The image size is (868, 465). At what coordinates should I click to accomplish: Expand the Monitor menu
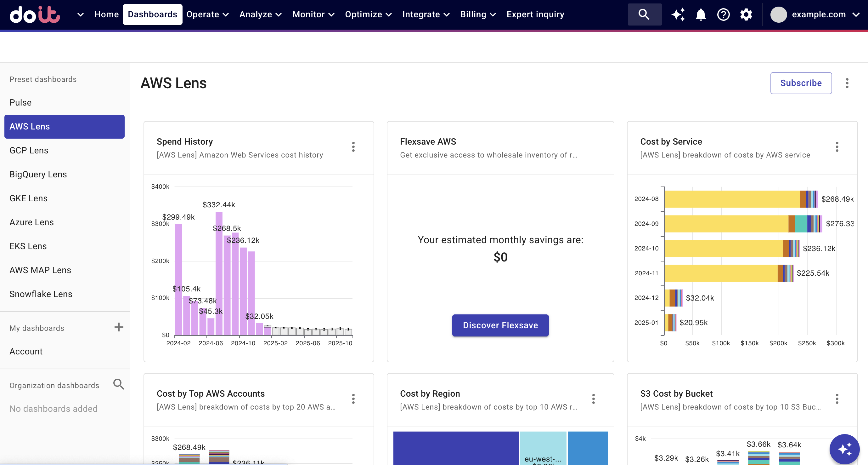(313, 14)
